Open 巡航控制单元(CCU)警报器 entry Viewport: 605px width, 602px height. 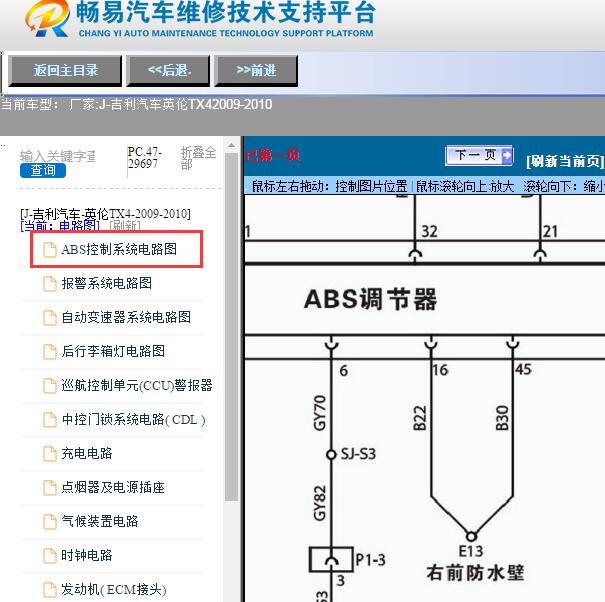click(x=137, y=385)
